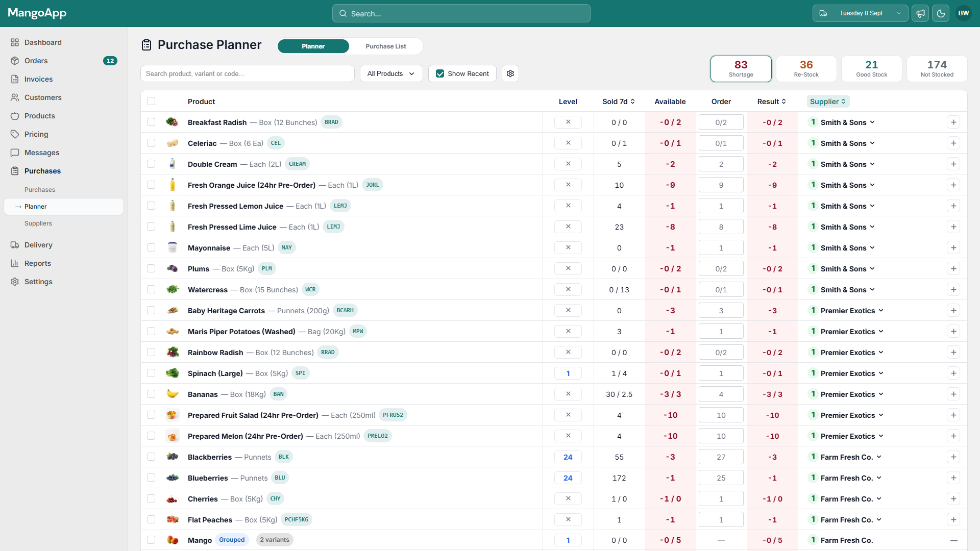Open planner settings gear icon

coord(510,73)
